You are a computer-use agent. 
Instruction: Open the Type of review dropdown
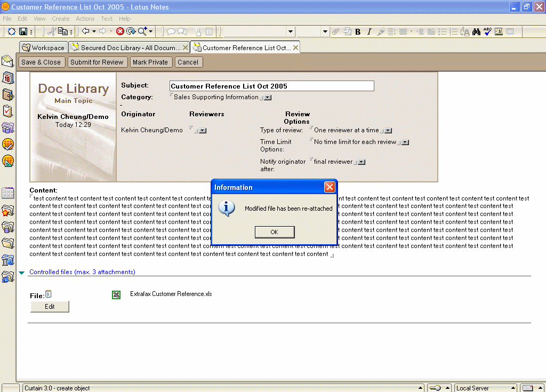389,131
